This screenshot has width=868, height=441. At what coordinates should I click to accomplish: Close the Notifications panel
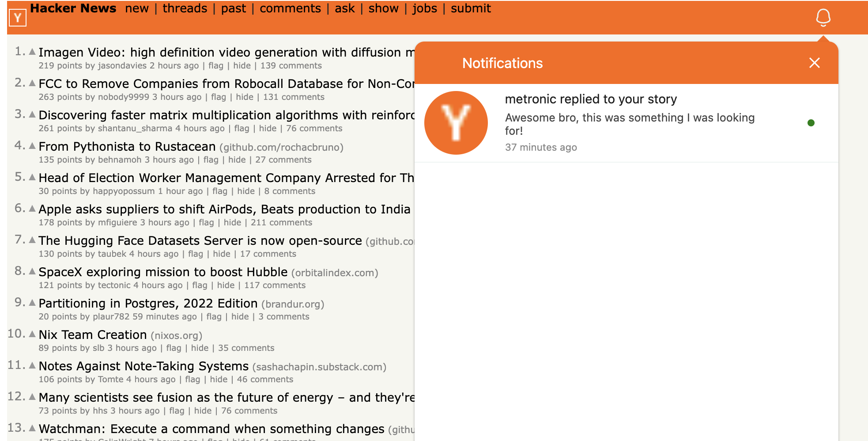814,63
